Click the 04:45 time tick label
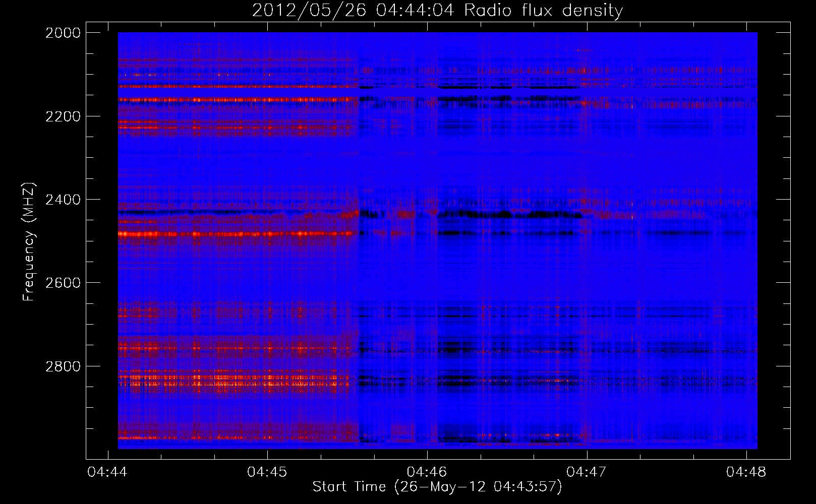Image resolution: width=816 pixels, height=504 pixels. (x=267, y=472)
